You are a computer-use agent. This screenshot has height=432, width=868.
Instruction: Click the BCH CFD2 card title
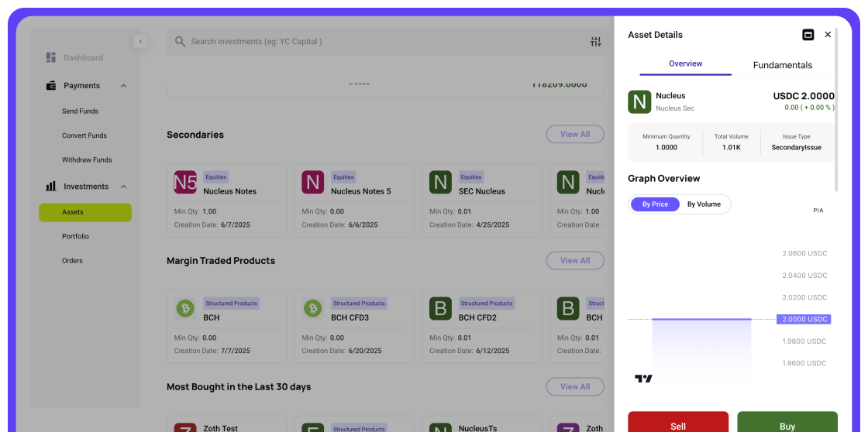point(477,318)
